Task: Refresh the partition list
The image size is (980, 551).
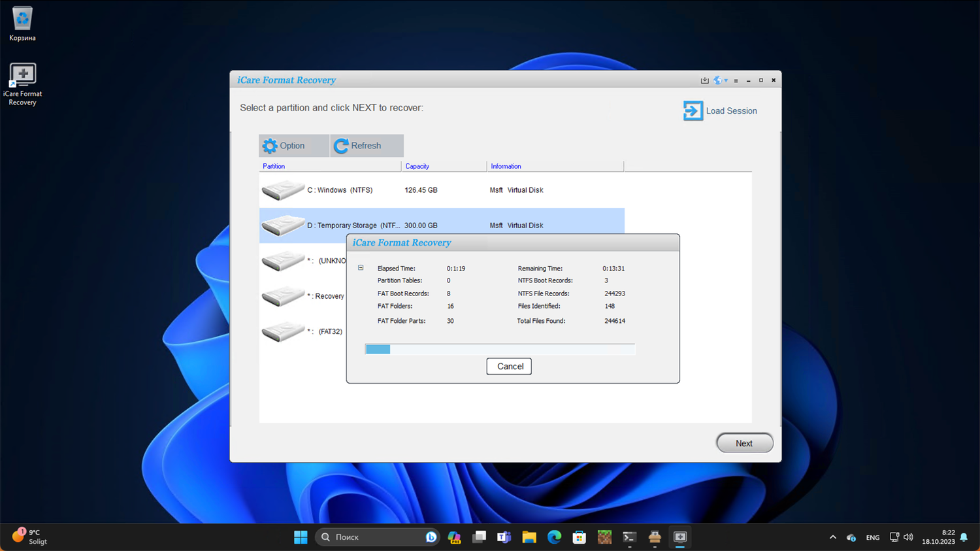Action: click(367, 146)
